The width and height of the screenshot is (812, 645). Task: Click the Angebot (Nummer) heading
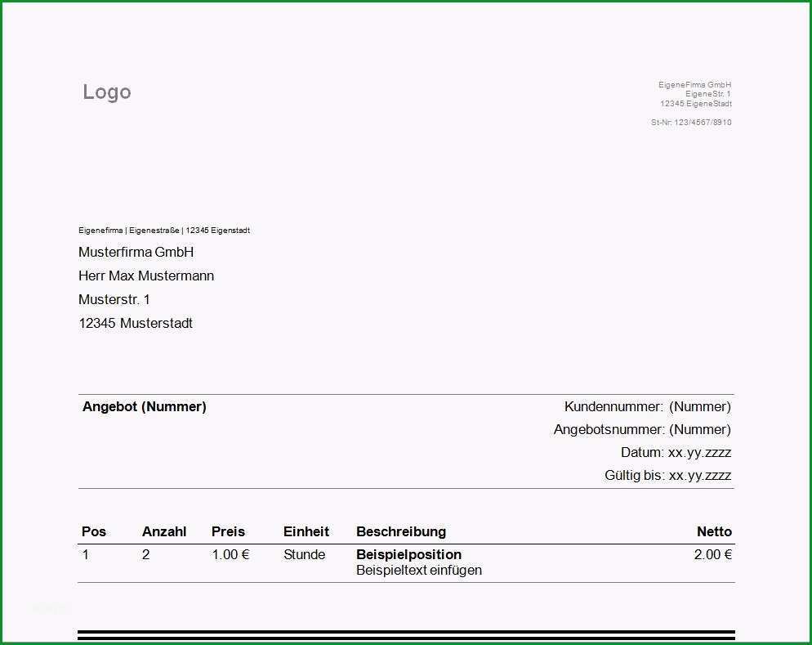point(145,406)
